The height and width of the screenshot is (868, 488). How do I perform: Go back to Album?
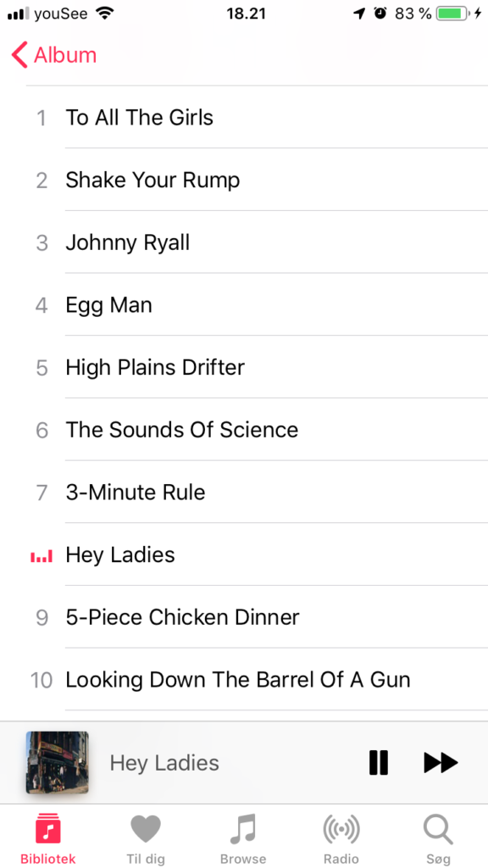(x=53, y=55)
